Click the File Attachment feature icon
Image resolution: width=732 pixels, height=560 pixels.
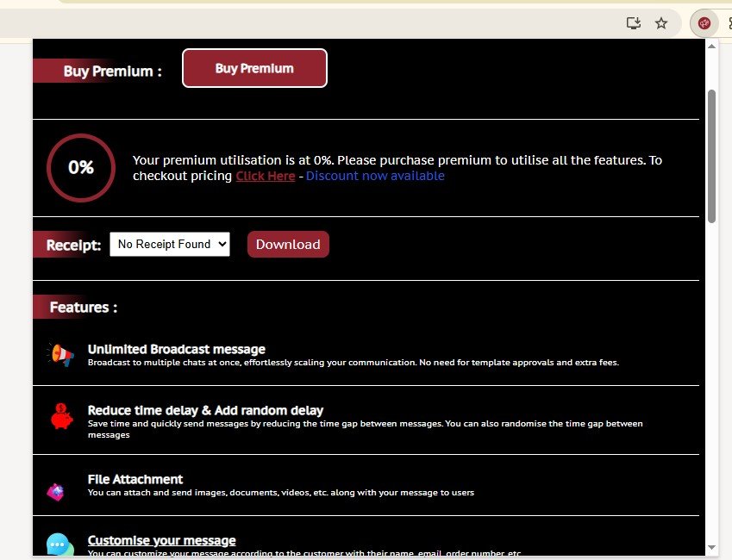[56, 492]
